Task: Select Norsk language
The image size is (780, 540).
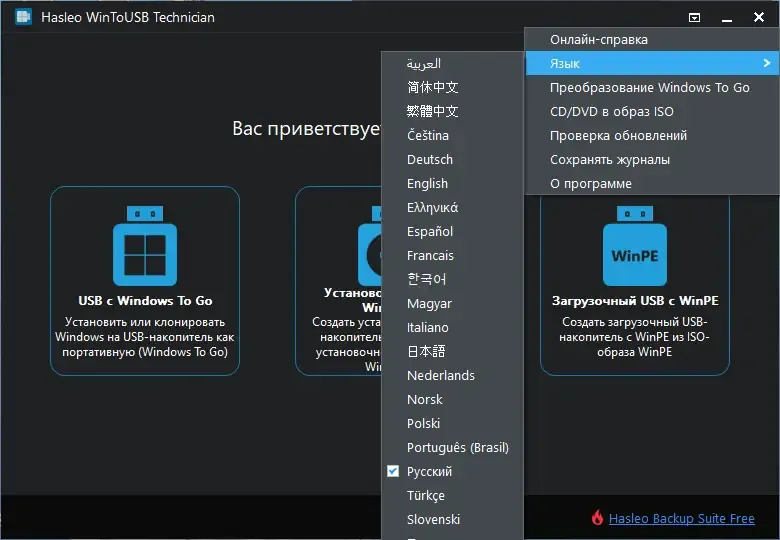Action: (x=452, y=399)
